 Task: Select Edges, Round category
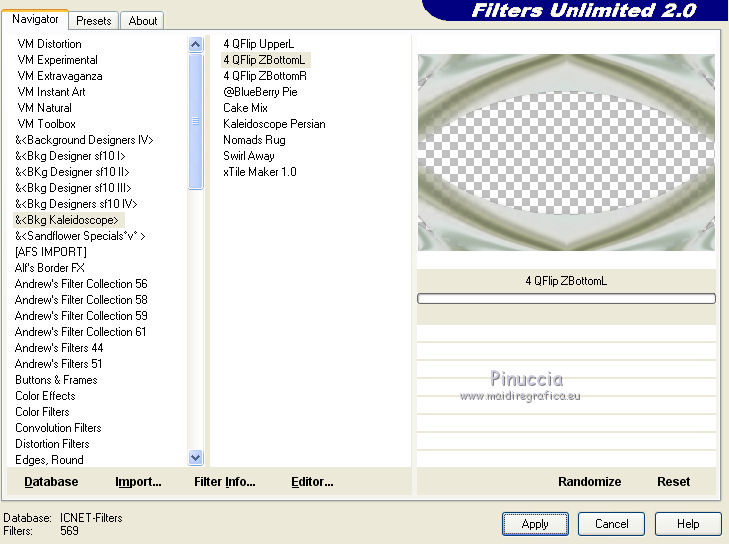pos(49,460)
